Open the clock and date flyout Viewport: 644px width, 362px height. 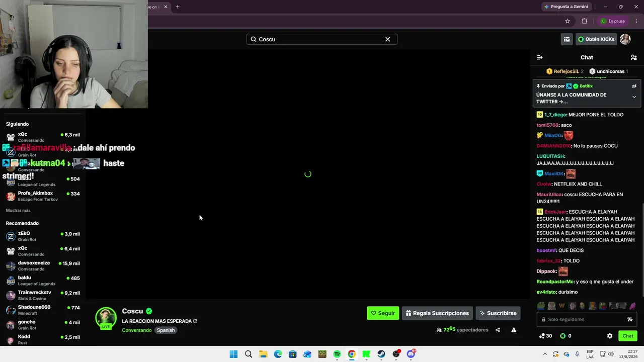(x=628, y=354)
